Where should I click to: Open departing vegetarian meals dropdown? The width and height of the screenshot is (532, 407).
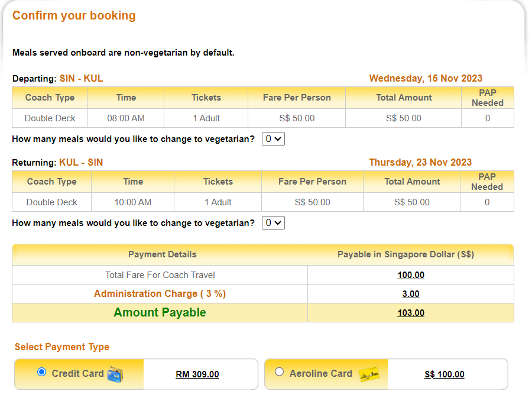273,139
